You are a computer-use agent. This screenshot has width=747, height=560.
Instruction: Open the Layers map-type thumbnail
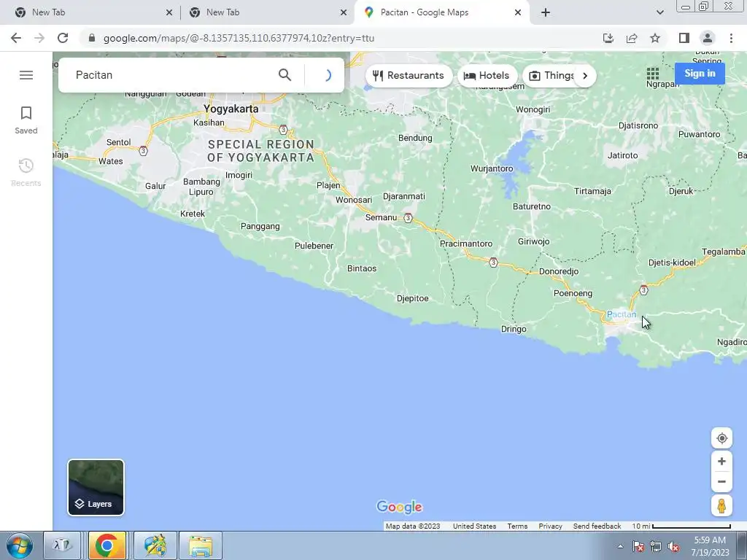click(96, 487)
